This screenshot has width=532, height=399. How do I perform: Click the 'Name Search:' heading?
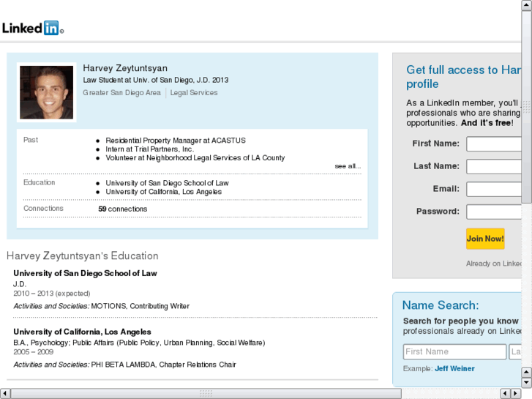point(441,305)
